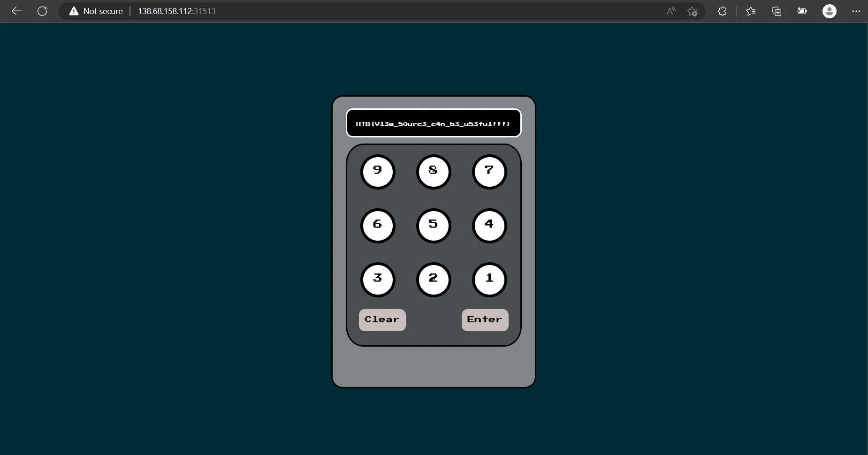
Task: Tap keypad digit 2
Action: [434, 280]
